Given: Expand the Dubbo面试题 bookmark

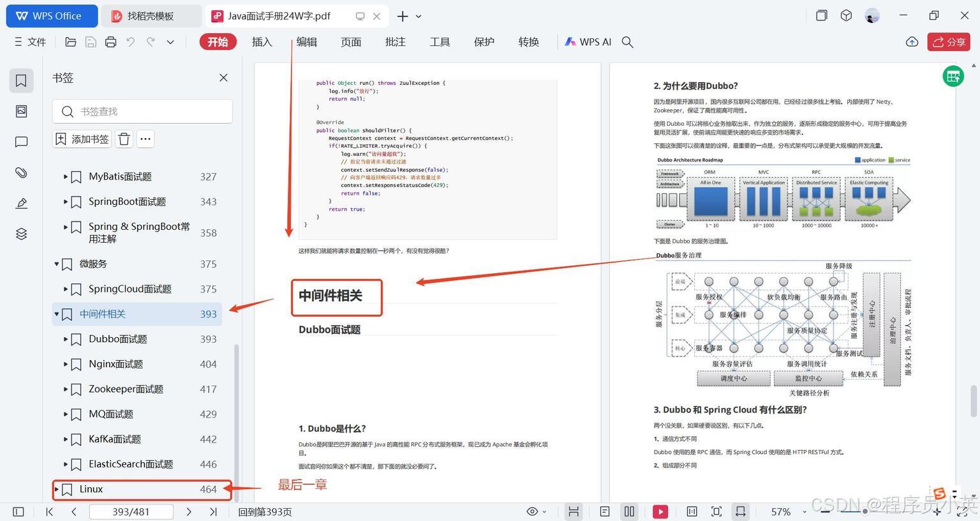Looking at the screenshot, I should pyautogui.click(x=66, y=339).
